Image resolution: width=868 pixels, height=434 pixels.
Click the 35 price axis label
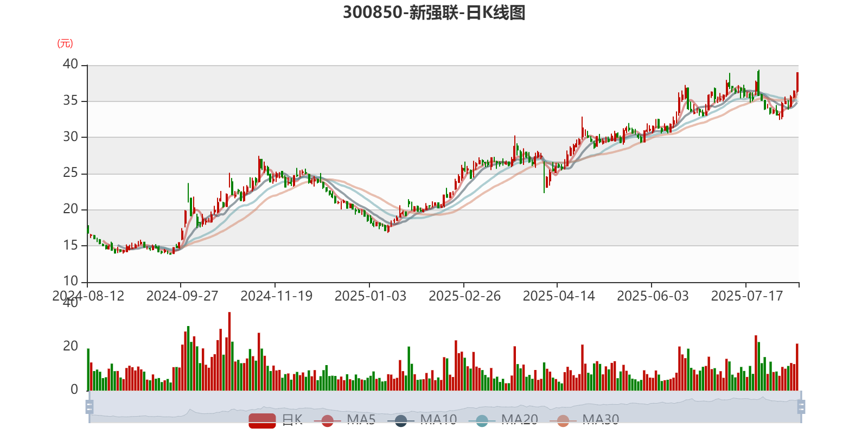pyautogui.click(x=71, y=101)
